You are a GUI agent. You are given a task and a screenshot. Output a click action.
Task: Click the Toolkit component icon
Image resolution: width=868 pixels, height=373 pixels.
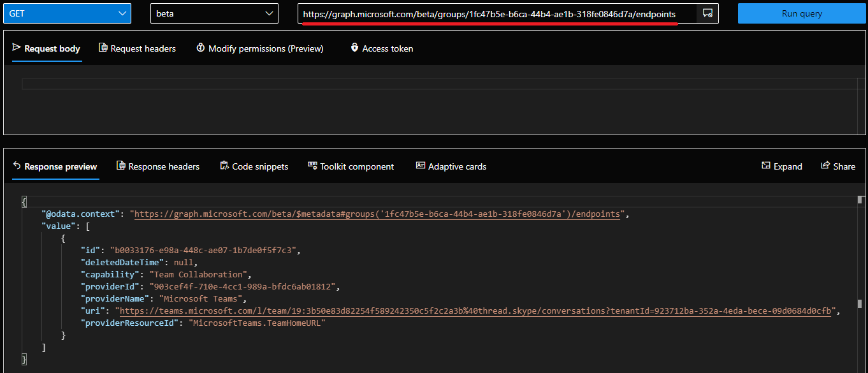312,166
